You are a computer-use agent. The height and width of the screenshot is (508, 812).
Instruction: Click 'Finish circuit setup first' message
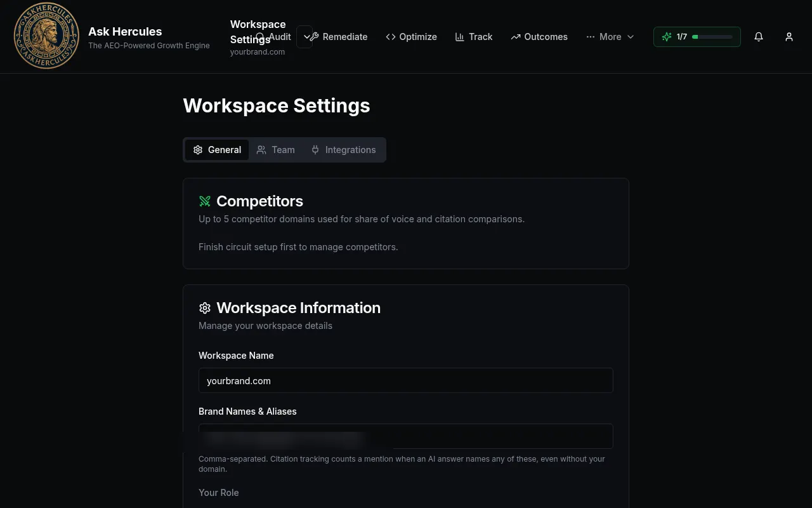(x=298, y=247)
